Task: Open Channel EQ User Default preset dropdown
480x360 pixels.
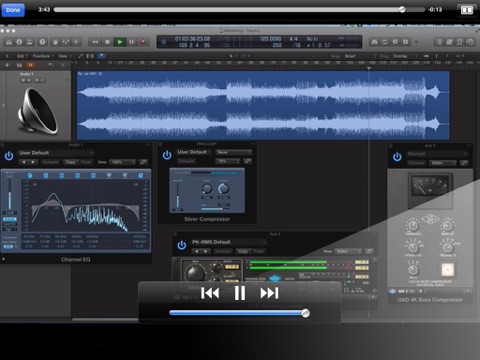Action: [56, 153]
